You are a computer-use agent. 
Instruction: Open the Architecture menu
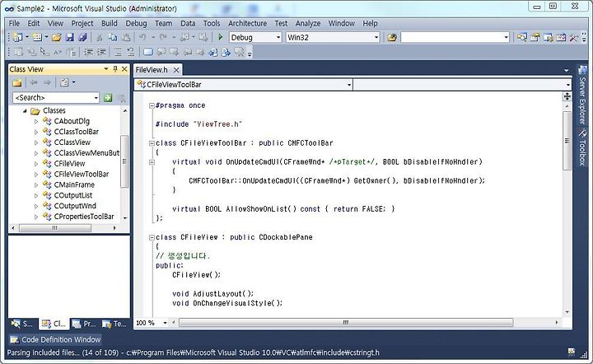[247, 23]
